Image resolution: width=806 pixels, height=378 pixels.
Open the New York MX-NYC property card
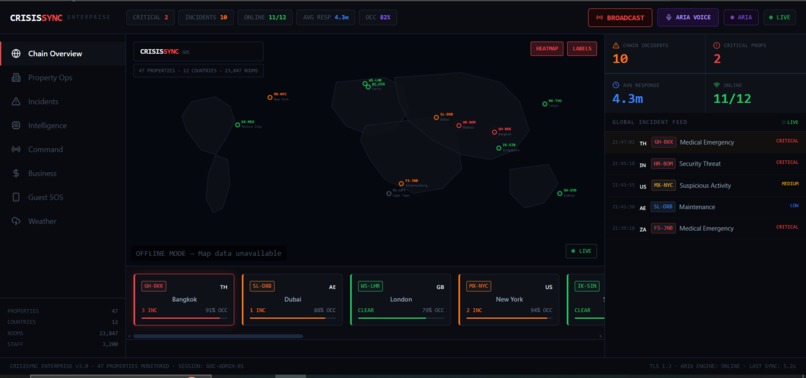tap(509, 299)
